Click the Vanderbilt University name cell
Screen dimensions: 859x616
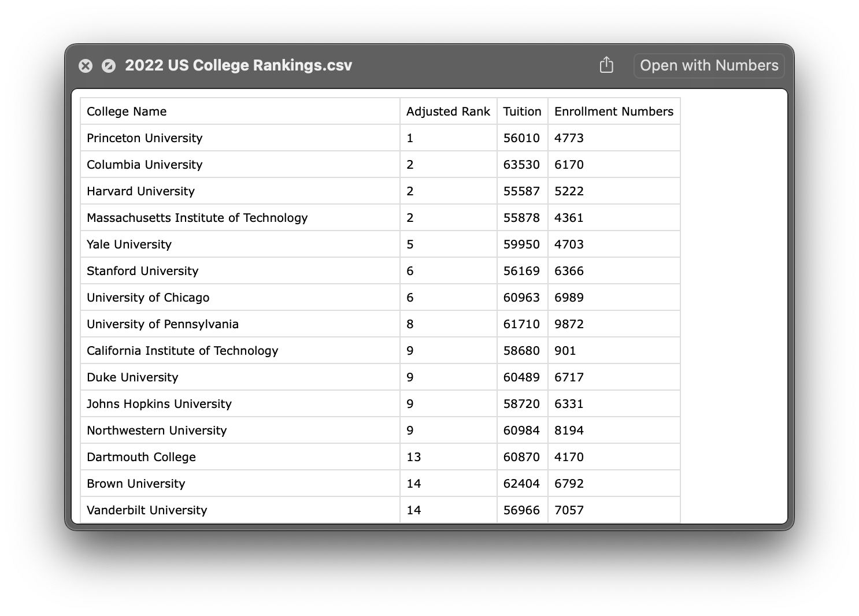click(147, 510)
